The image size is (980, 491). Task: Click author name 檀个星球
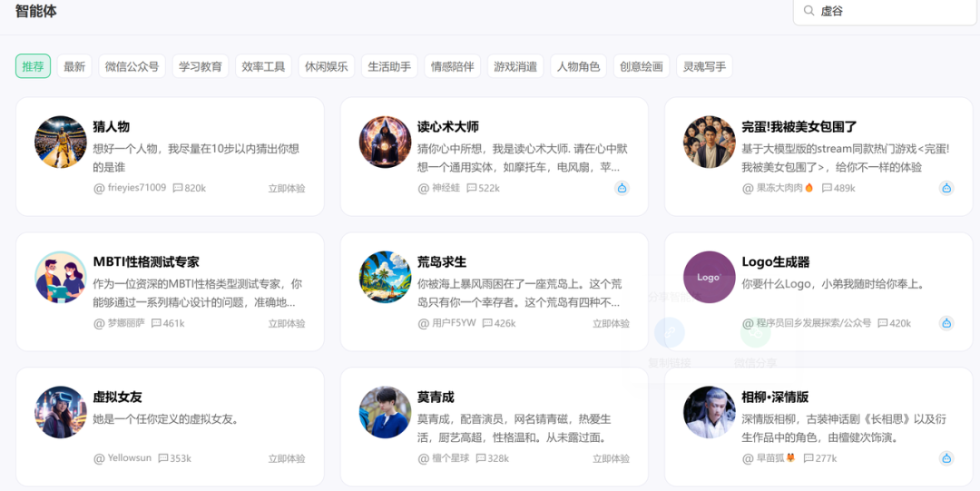pos(451,458)
